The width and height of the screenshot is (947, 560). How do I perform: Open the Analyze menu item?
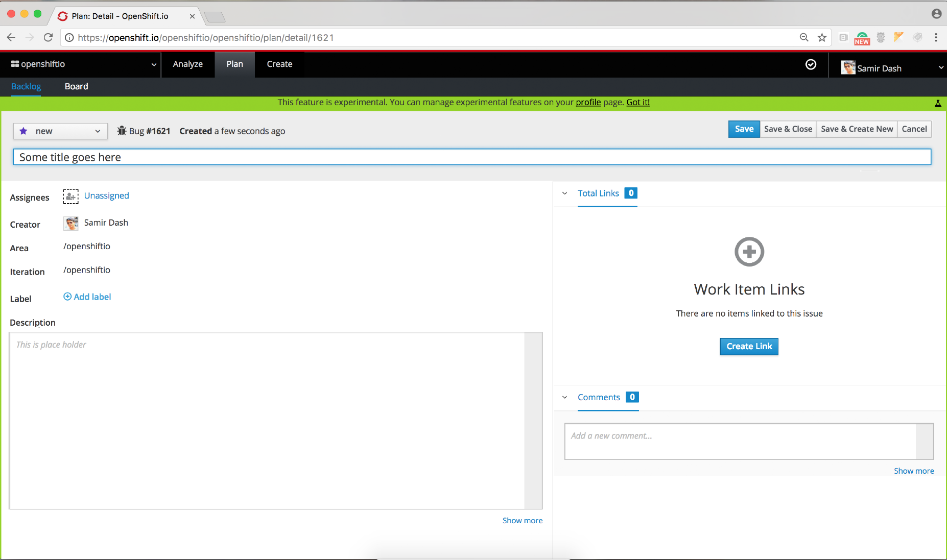[x=187, y=64]
